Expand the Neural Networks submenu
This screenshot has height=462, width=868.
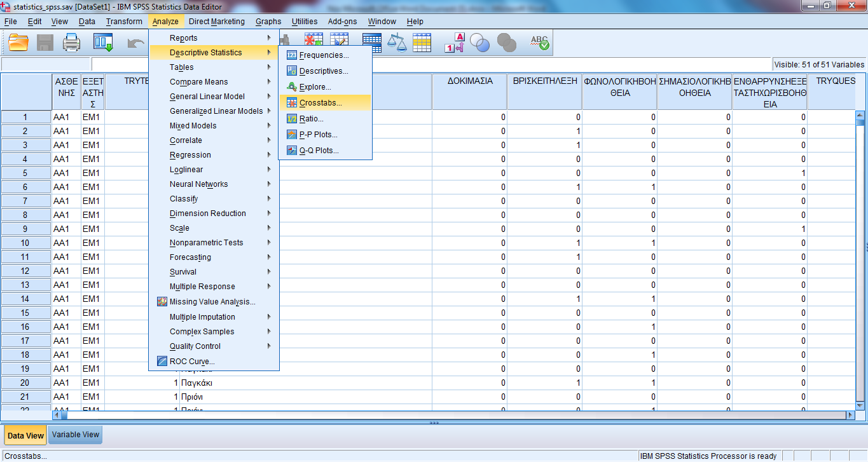coord(214,184)
